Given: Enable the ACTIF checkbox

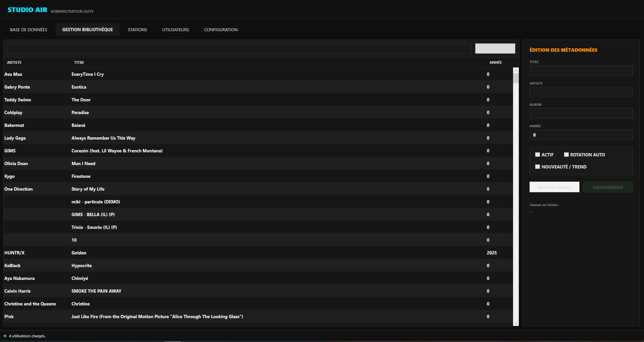Looking at the screenshot, I should click(537, 155).
